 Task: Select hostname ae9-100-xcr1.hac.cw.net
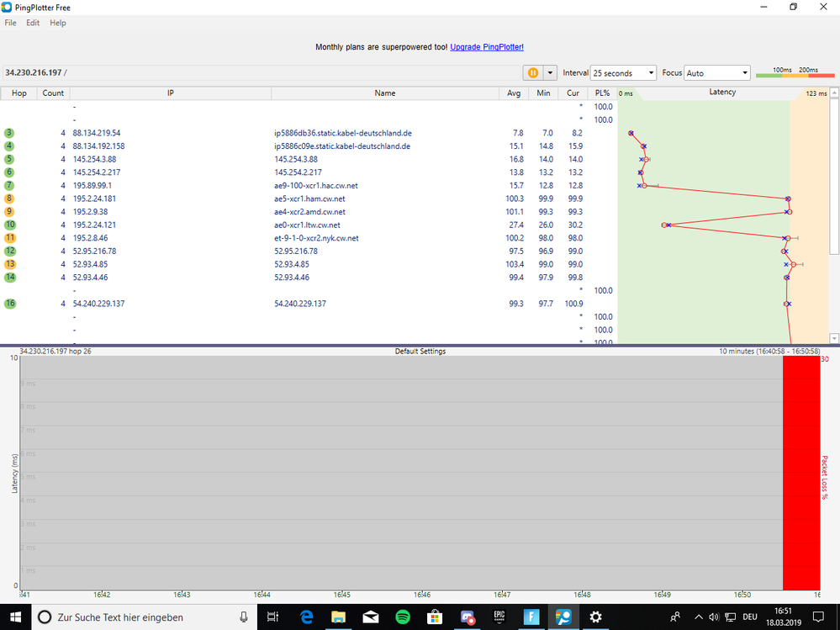pos(316,185)
